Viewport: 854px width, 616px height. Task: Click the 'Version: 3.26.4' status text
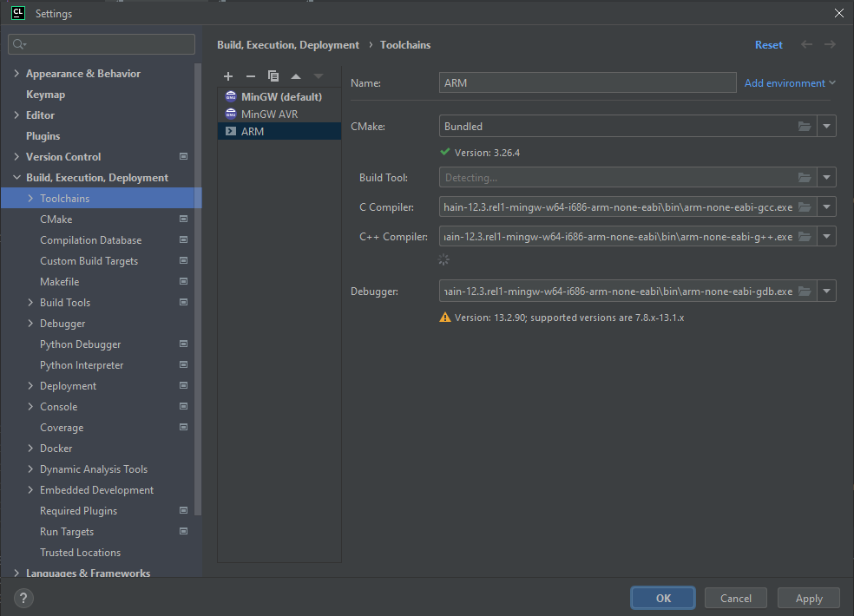point(487,153)
